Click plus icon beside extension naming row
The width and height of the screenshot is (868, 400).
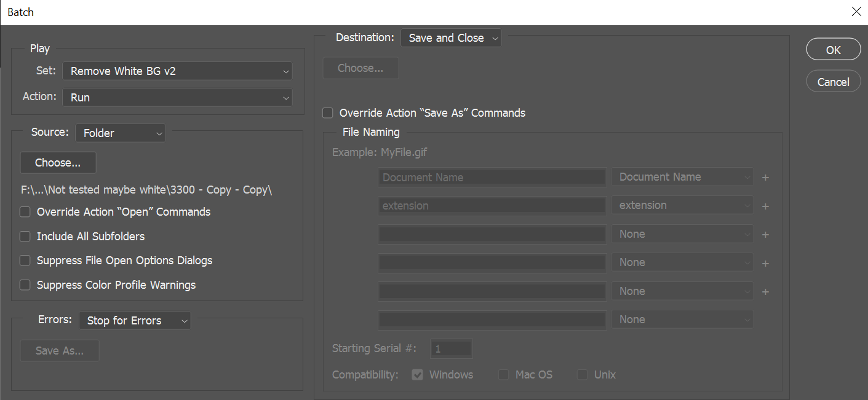click(765, 206)
